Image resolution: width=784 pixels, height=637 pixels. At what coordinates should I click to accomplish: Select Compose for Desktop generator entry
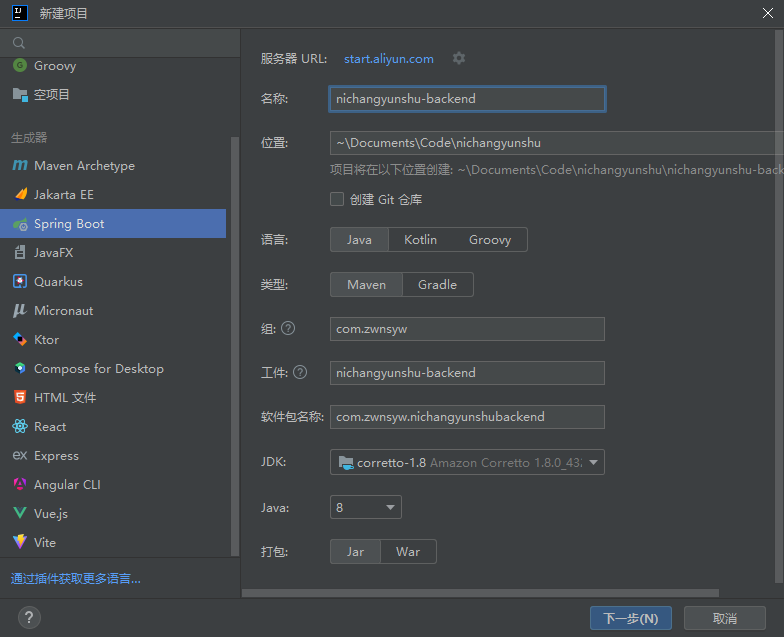click(x=113, y=368)
